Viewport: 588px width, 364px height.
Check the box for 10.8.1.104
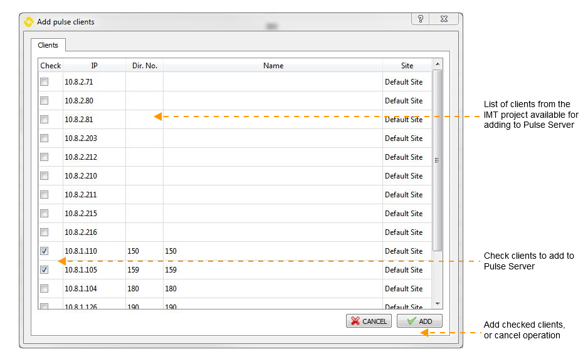[45, 288]
